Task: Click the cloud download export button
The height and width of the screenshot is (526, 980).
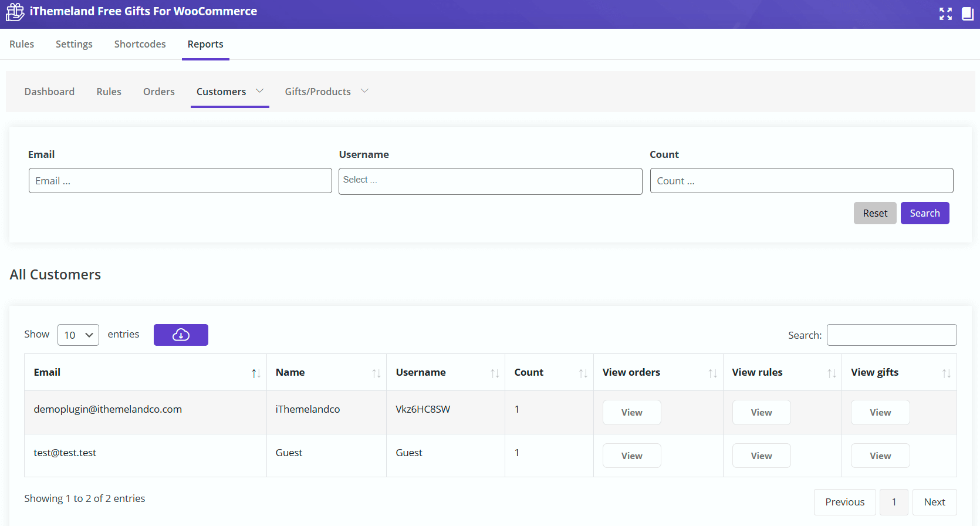Action: pos(181,335)
